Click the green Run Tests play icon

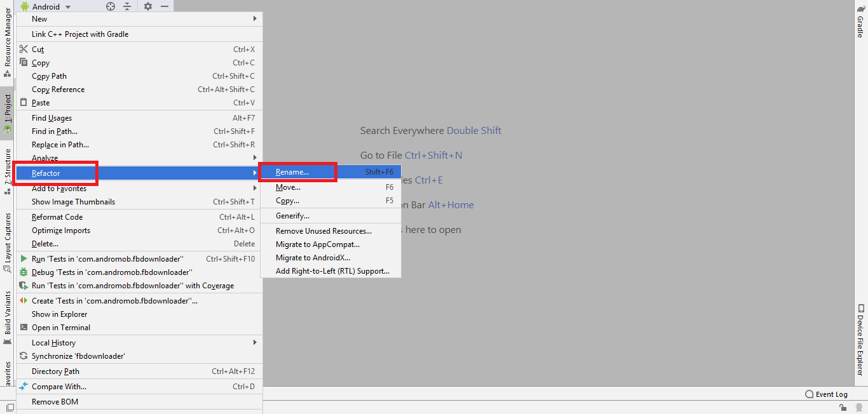coord(24,259)
